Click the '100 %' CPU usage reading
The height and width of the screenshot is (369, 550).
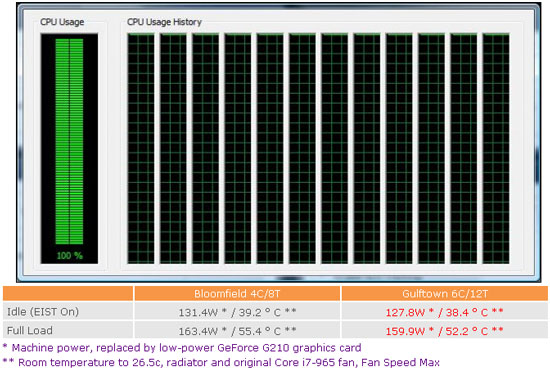(69, 256)
